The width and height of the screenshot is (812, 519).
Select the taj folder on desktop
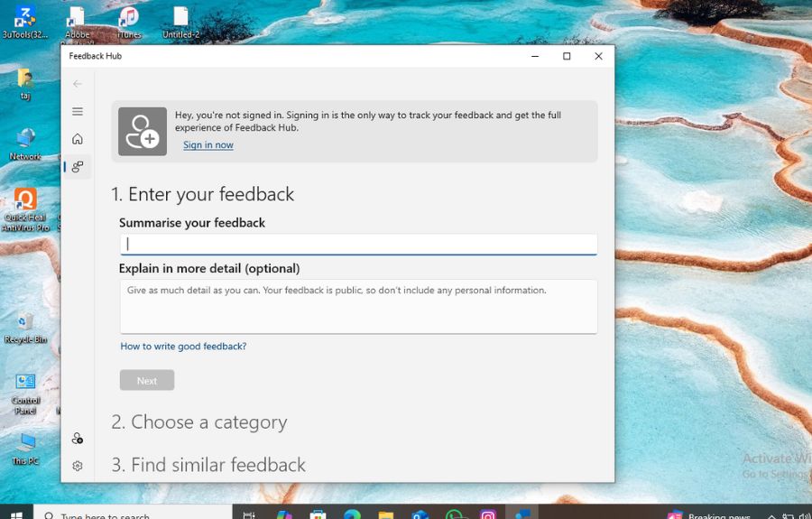point(25,84)
